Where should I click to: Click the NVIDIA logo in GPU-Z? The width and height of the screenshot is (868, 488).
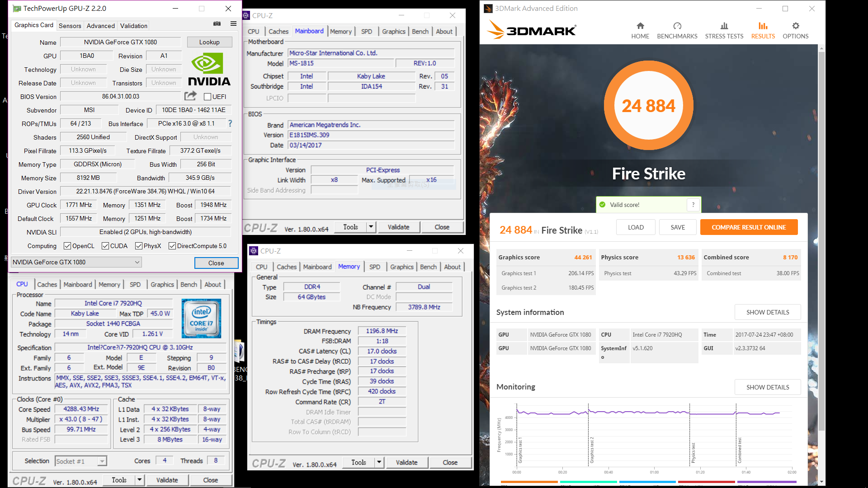(x=209, y=69)
